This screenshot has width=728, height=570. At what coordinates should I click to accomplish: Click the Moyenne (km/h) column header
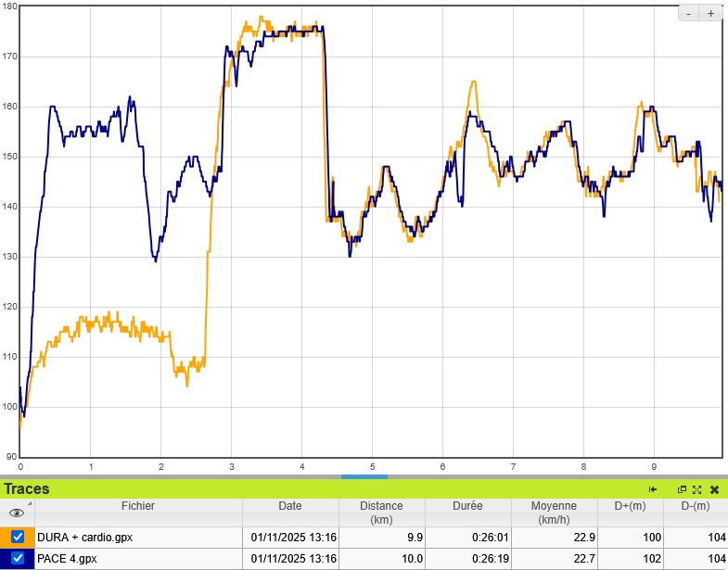(x=554, y=513)
